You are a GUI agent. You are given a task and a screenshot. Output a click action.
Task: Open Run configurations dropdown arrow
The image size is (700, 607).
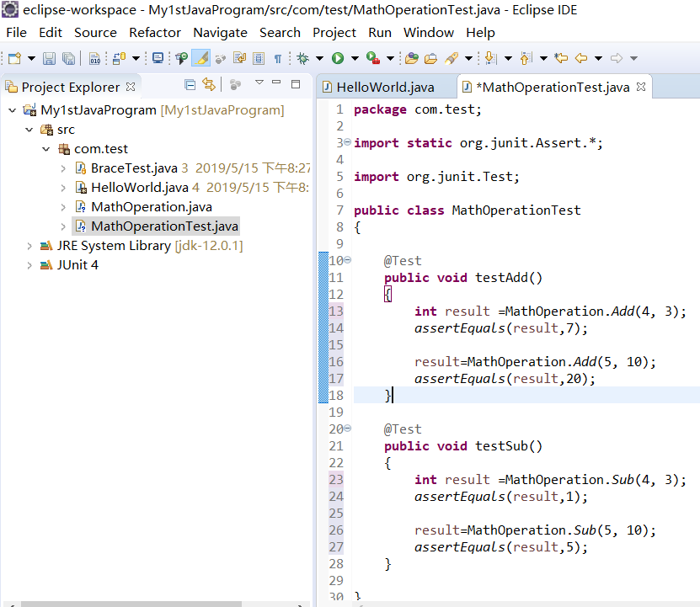[x=355, y=58]
